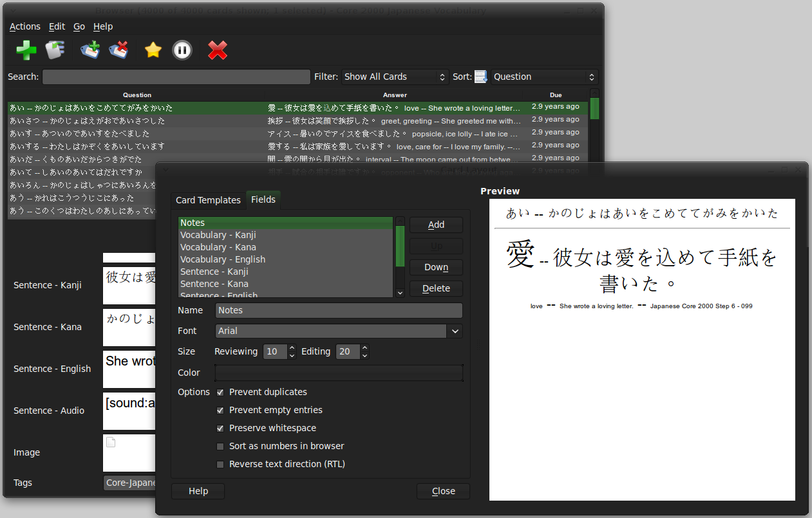Click the Add field button
812x518 pixels.
(x=436, y=225)
